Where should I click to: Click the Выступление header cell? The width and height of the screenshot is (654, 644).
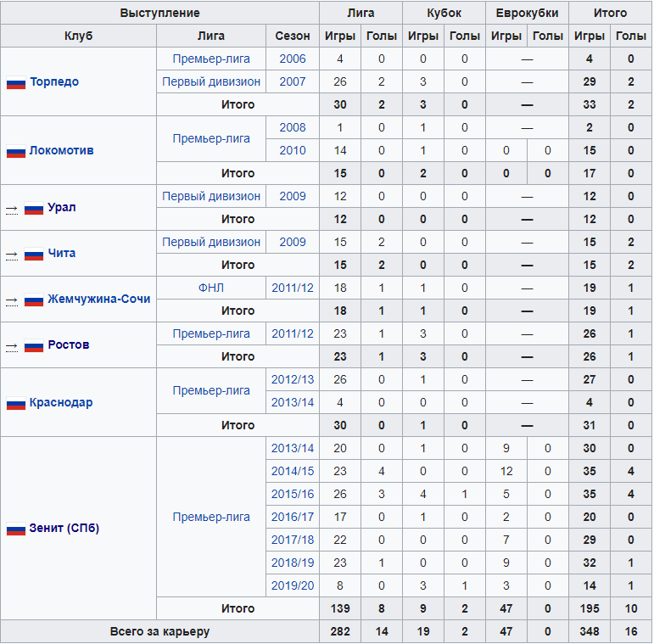coord(159,13)
